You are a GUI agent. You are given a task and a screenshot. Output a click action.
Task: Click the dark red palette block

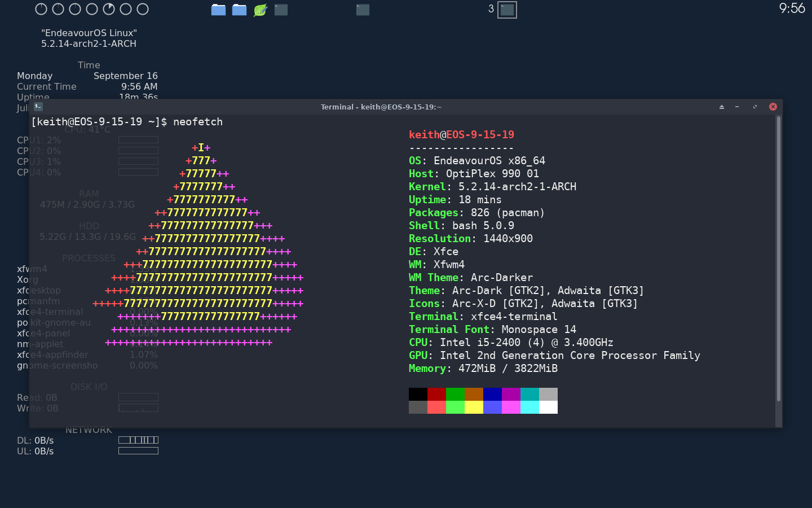pos(436,394)
